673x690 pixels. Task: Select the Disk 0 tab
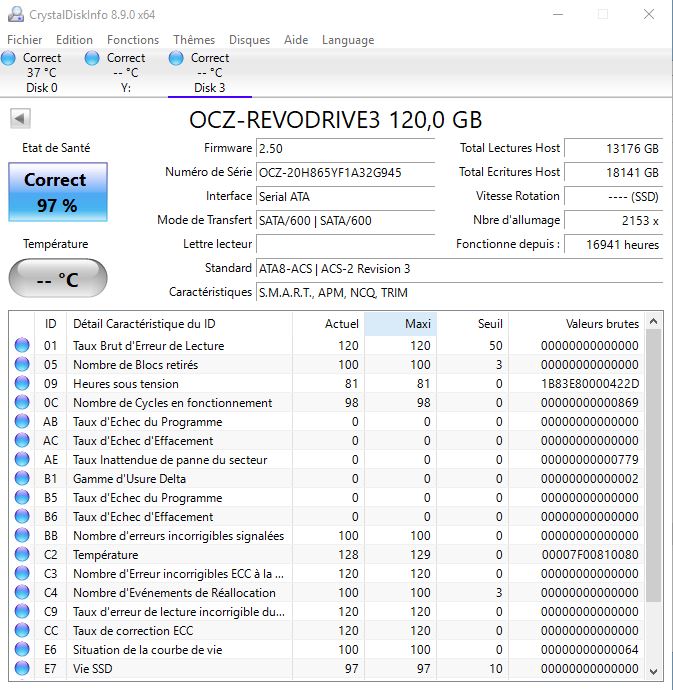(42, 73)
